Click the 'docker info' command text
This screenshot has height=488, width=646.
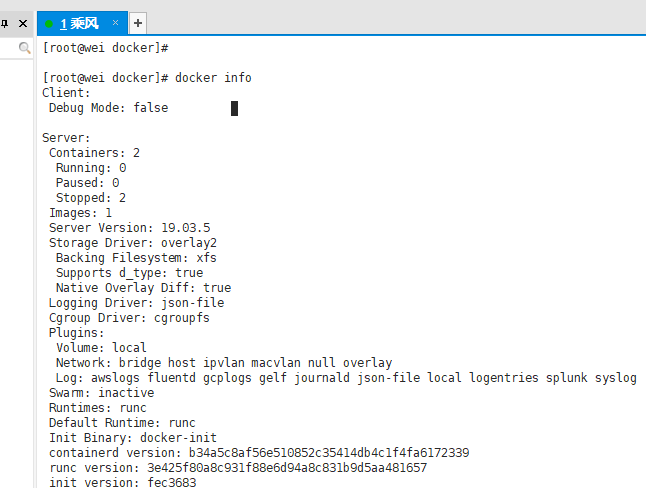[213, 77]
